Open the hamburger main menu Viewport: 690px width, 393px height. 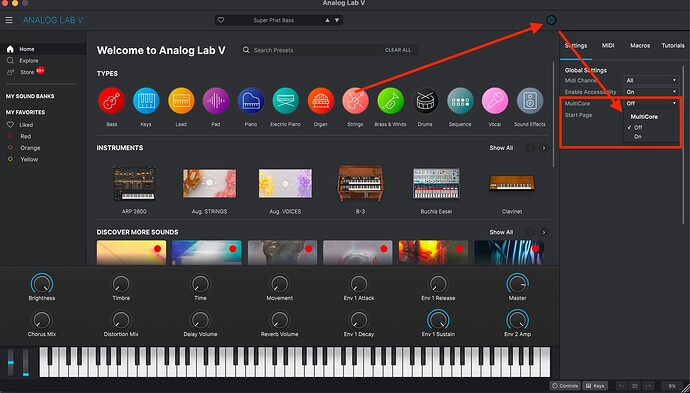(x=9, y=20)
